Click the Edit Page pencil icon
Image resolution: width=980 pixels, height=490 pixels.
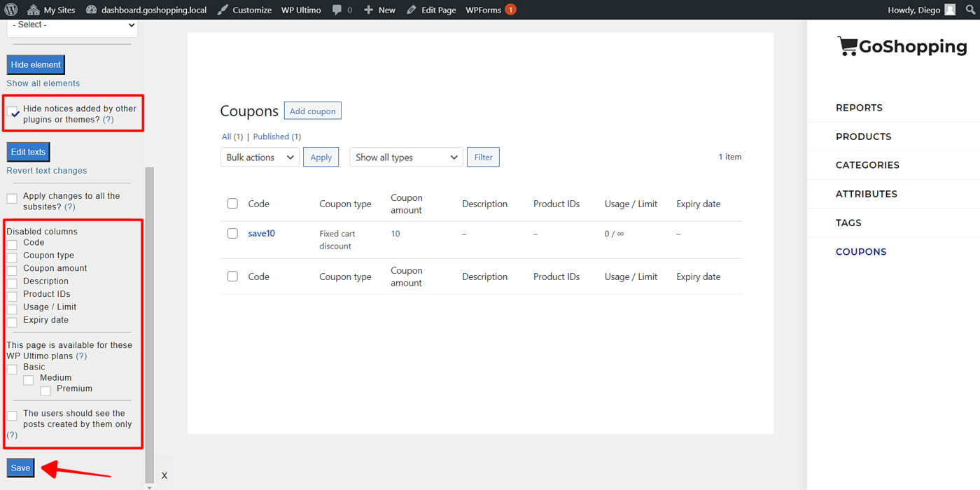tap(413, 10)
